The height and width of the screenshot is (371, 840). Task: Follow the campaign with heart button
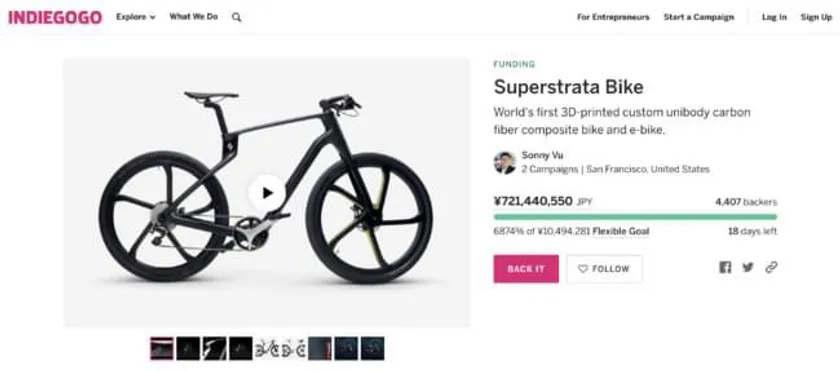(604, 269)
